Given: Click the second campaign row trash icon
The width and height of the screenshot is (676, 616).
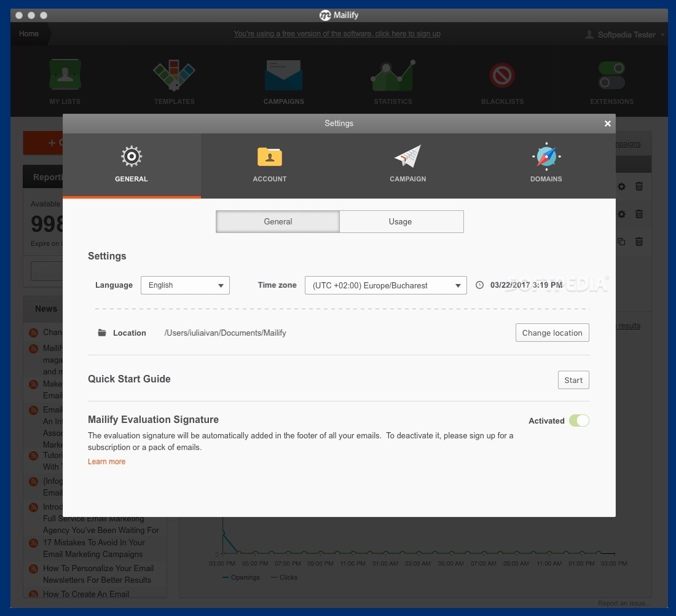Looking at the screenshot, I should pos(639,214).
